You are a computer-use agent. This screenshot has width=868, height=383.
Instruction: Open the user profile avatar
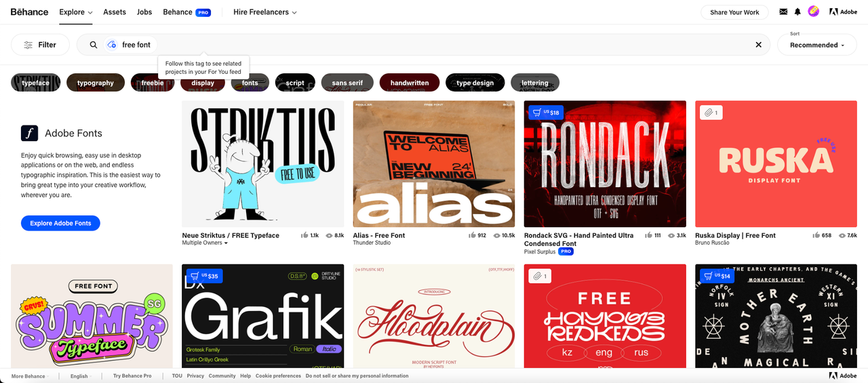tap(814, 12)
